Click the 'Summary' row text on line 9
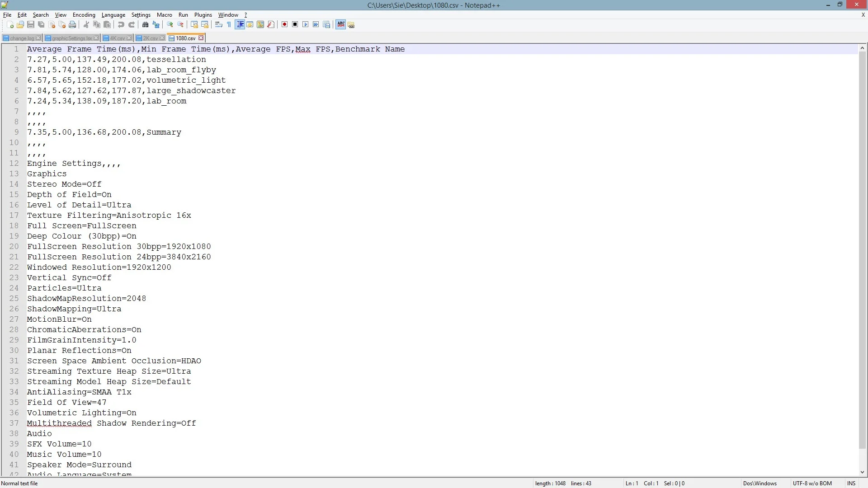The width and height of the screenshot is (868, 488). point(164,132)
